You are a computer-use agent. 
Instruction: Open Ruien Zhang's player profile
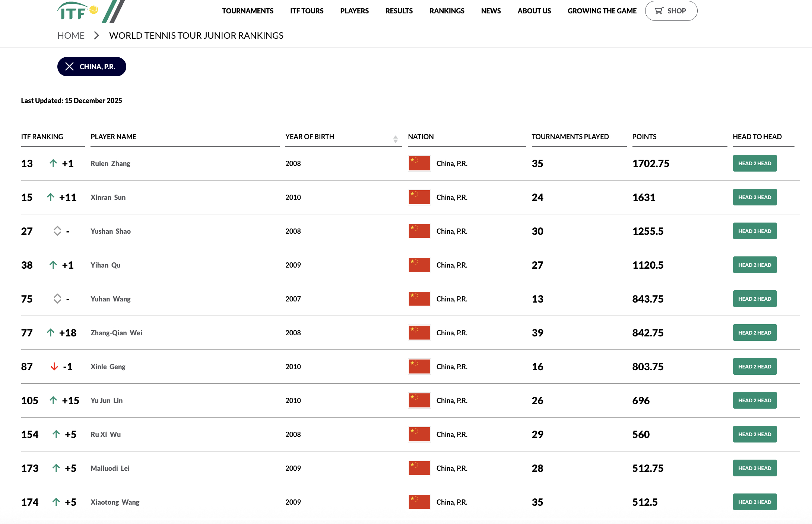[x=110, y=163]
